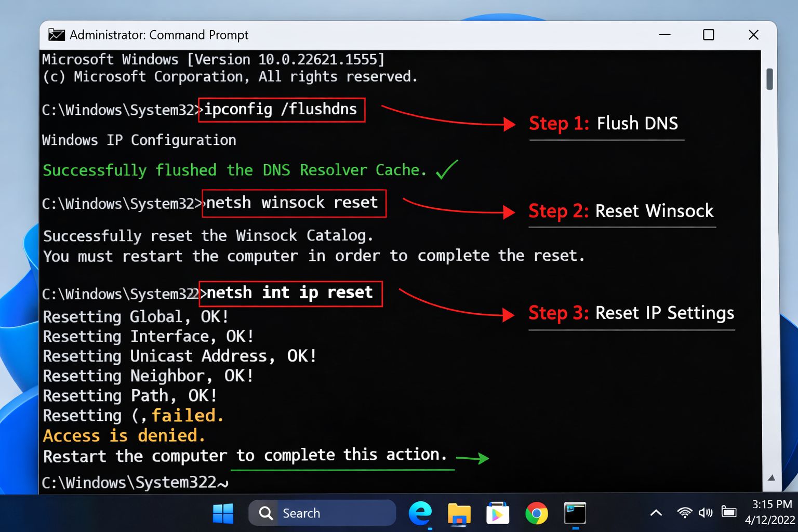Click the volume speaker icon
Image resolution: width=798 pixels, height=532 pixels.
706,513
